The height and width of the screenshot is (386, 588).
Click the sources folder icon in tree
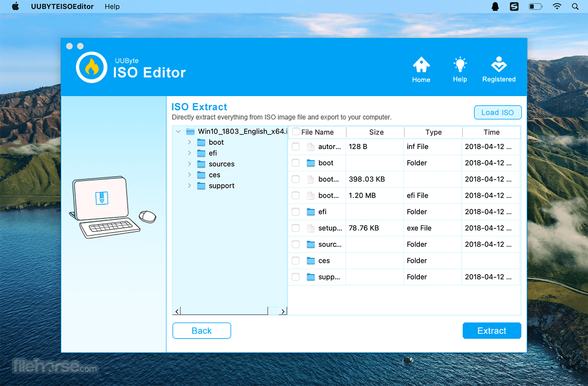point(201,164)
